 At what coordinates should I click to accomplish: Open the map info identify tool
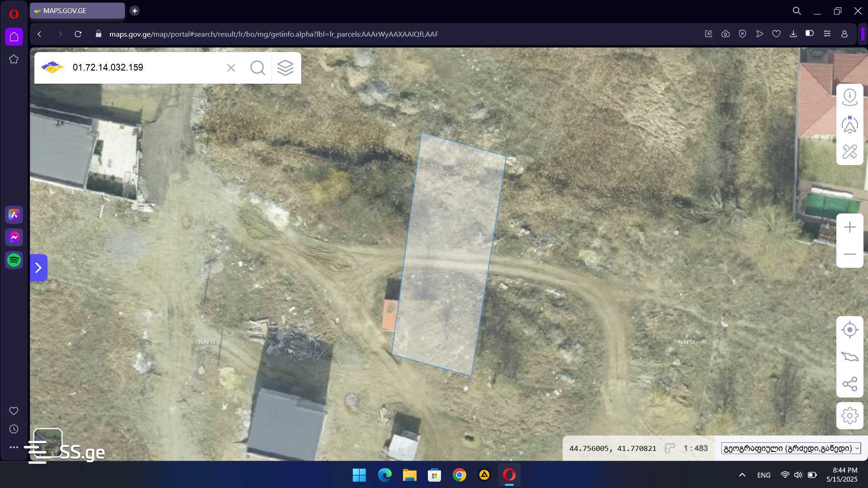click(849, 97)
